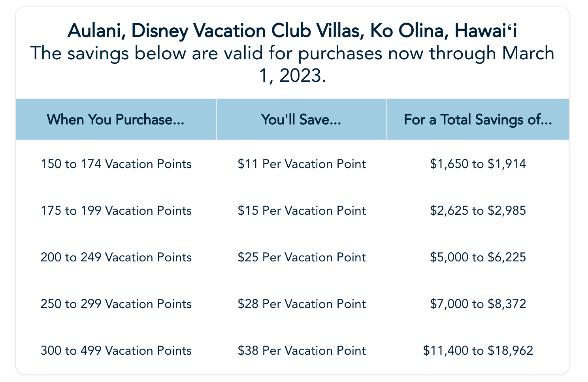This screenshot has width=588, height=382.
Task: Click the "For a Total Savings of..." header
Action: 478,119
